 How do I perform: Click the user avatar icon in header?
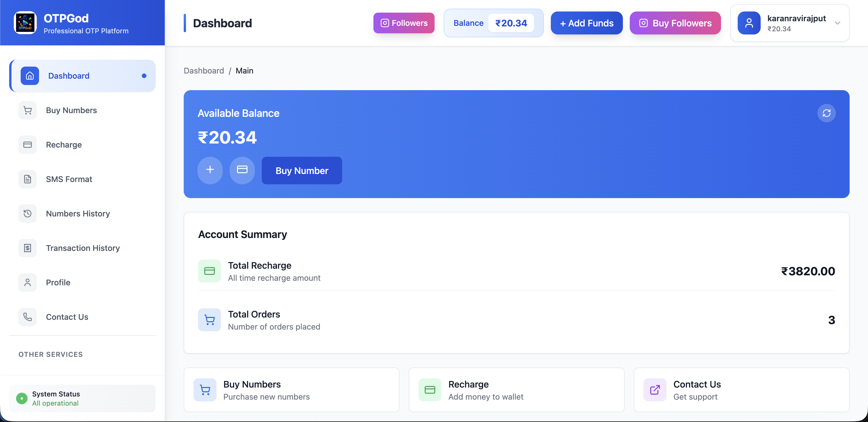[749, 23]
